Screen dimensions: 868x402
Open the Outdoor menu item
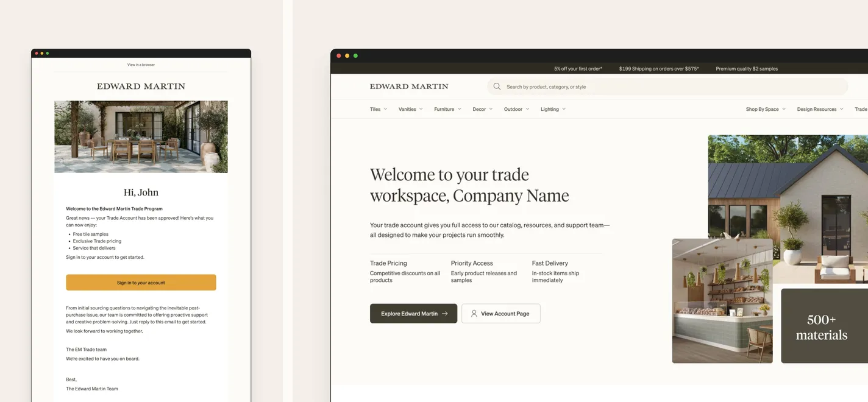(513, 109)
